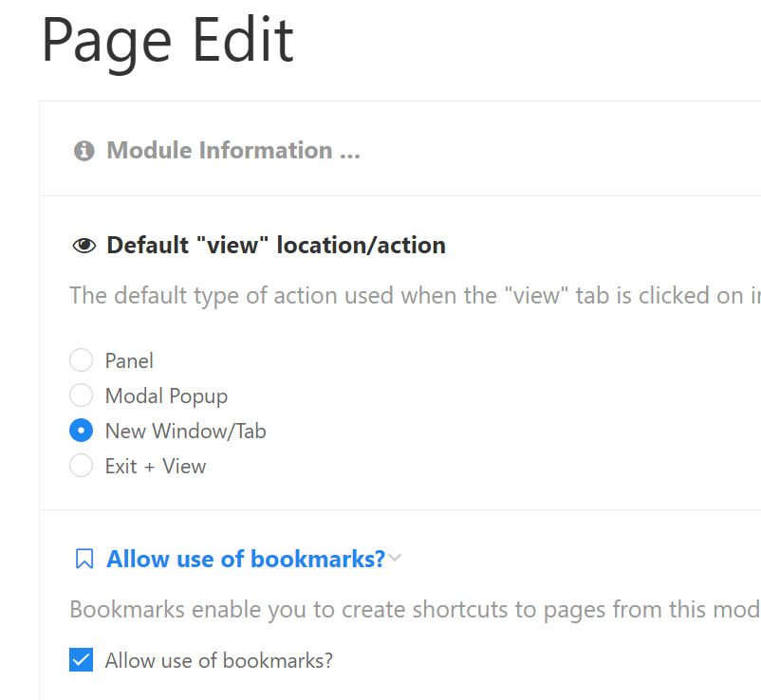Uncheck the Allow use of bookmarks checkbox
The image size is (761, 700).
[82, 660]
